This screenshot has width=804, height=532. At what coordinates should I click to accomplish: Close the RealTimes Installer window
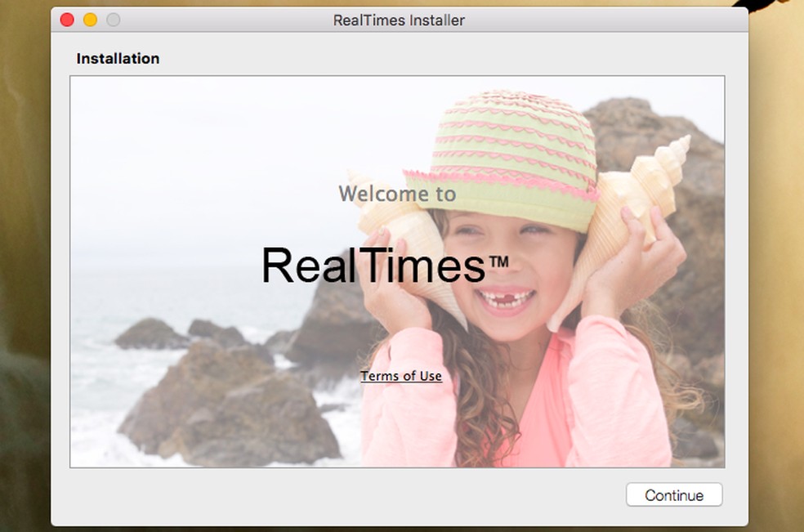[66, 18]
